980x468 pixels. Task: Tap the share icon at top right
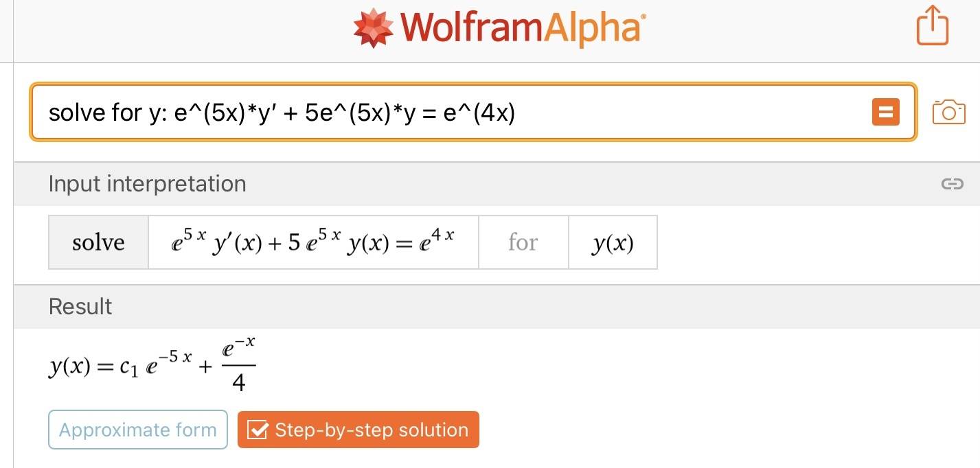click(x=932, y=26)
